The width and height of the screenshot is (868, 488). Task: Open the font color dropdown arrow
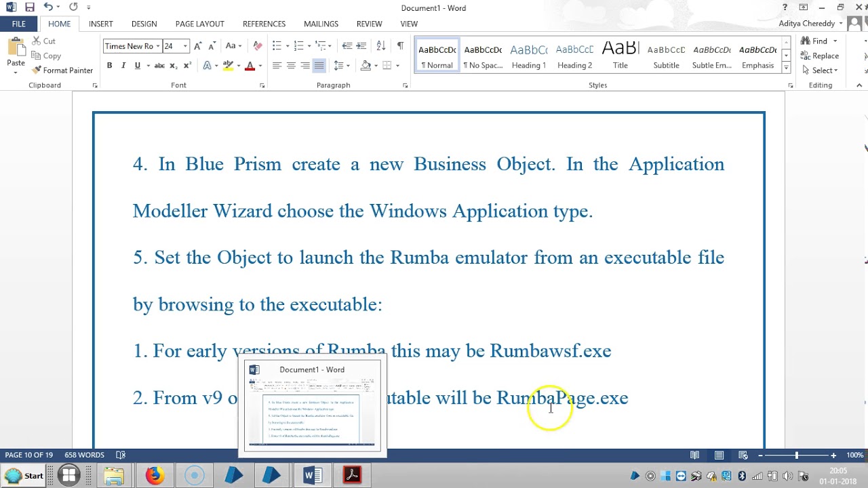click(x=260, y=66)
